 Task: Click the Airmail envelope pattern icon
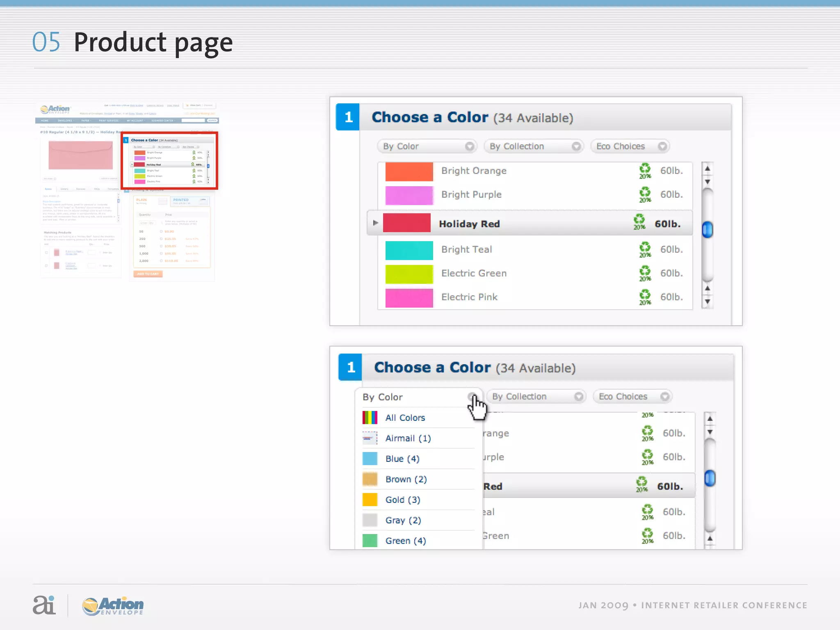coord(370,438)
